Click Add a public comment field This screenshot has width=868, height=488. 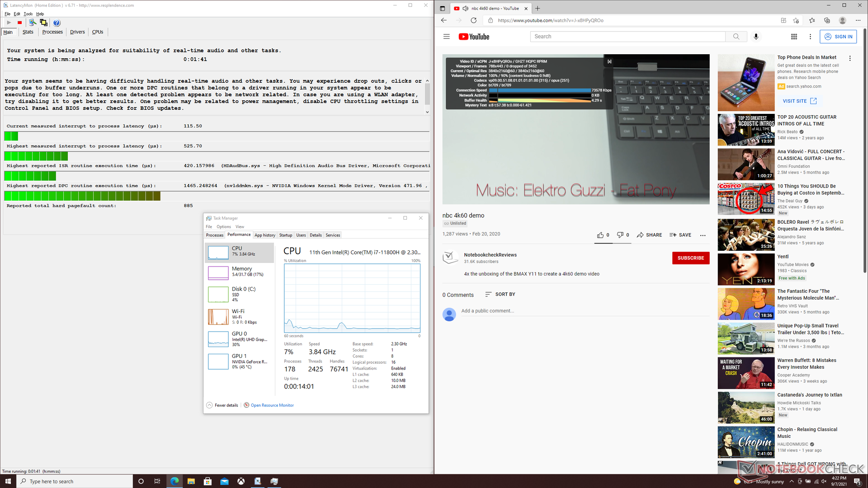pyautogui.click(x=585, y=311)
